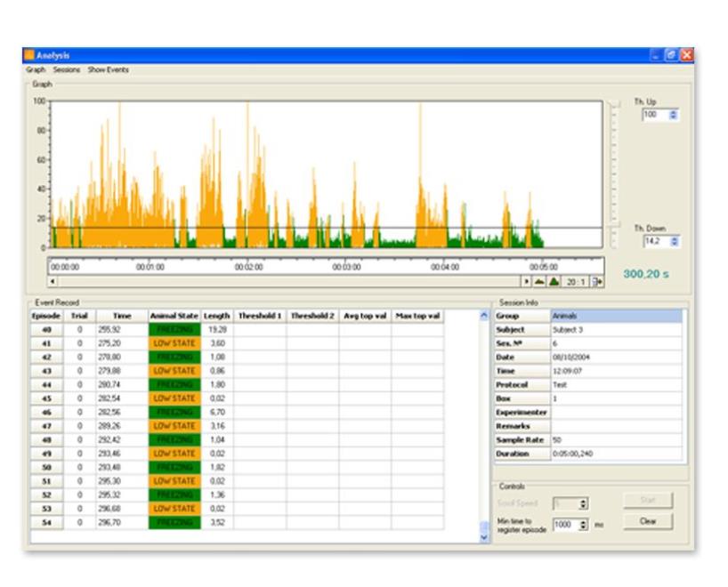Click the timeline scroll left arrow

click(x=52, y=281)
